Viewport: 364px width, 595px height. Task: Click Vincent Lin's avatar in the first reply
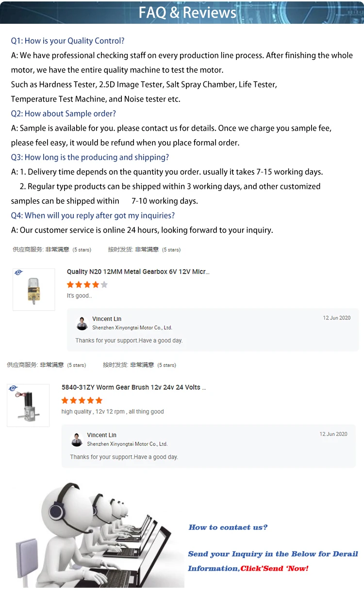(82, 323)
